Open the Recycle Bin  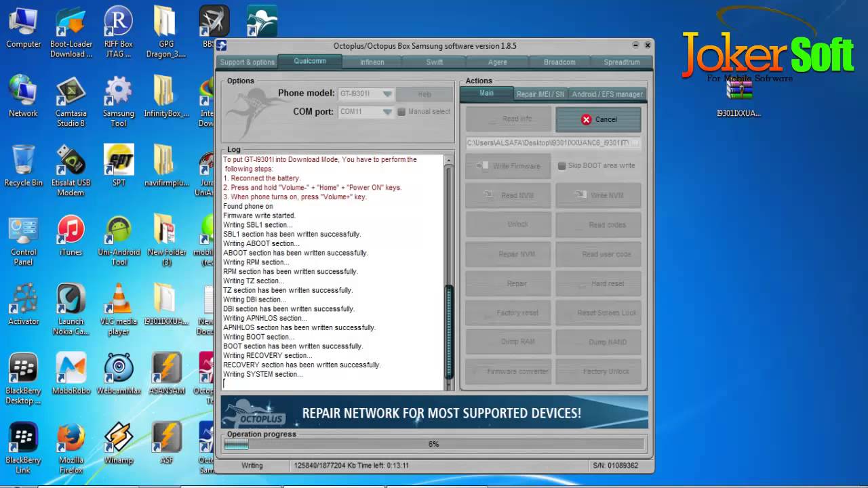[x=23, y=166]
